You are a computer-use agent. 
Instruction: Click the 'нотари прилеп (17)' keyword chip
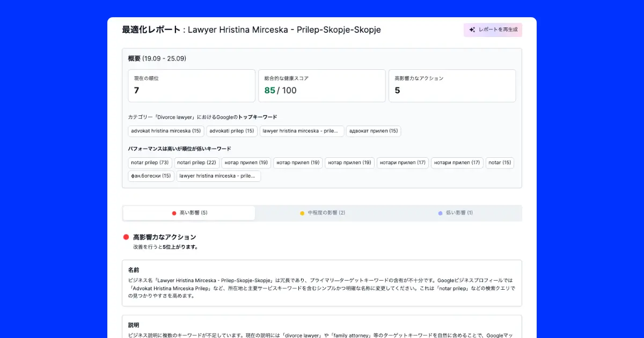click(402, 163)
